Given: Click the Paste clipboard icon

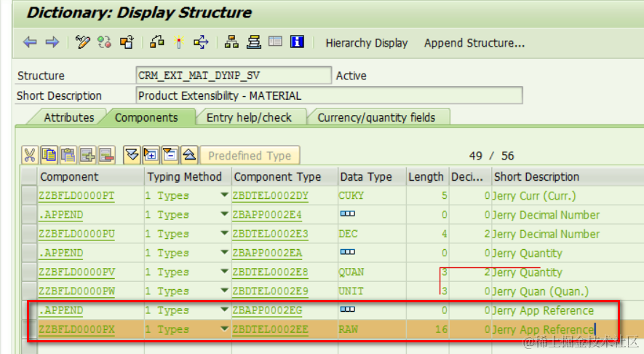Looking at the screenshot, I should click(x=68, y=155).
